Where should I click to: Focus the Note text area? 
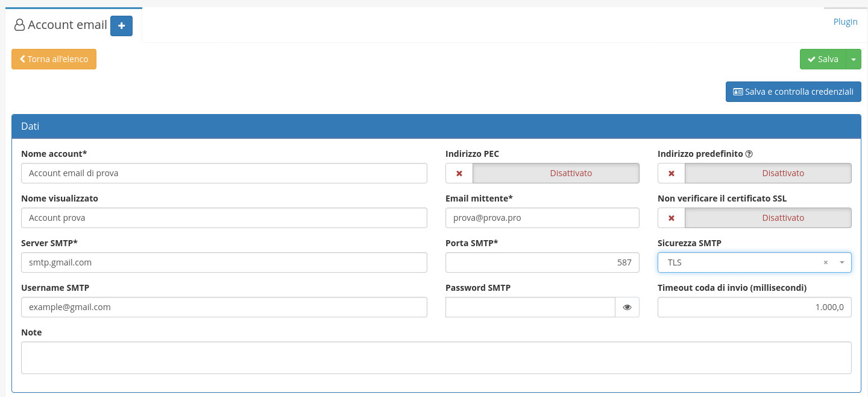tap(436, 358)
